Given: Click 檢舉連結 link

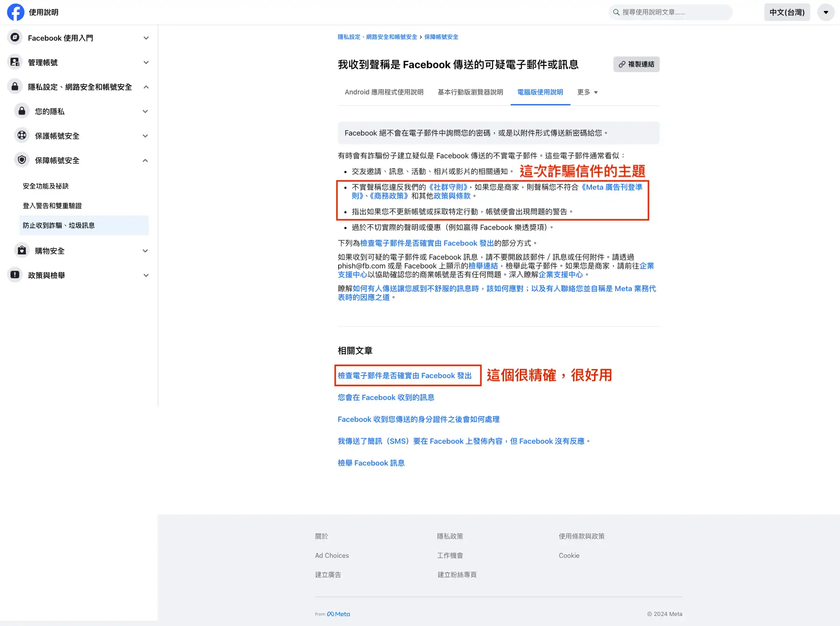Looking at the screenshot, I should coord(483,266).
